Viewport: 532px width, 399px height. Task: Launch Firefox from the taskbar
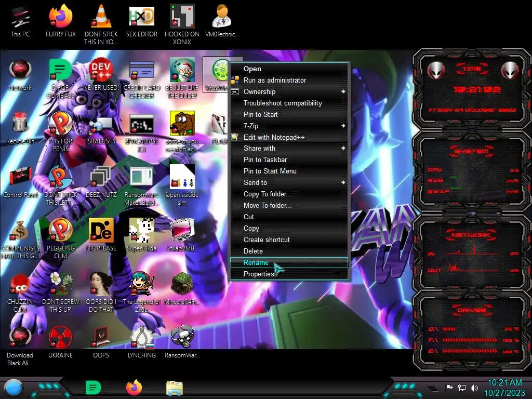pyautogui.click(x=134, y=388)
